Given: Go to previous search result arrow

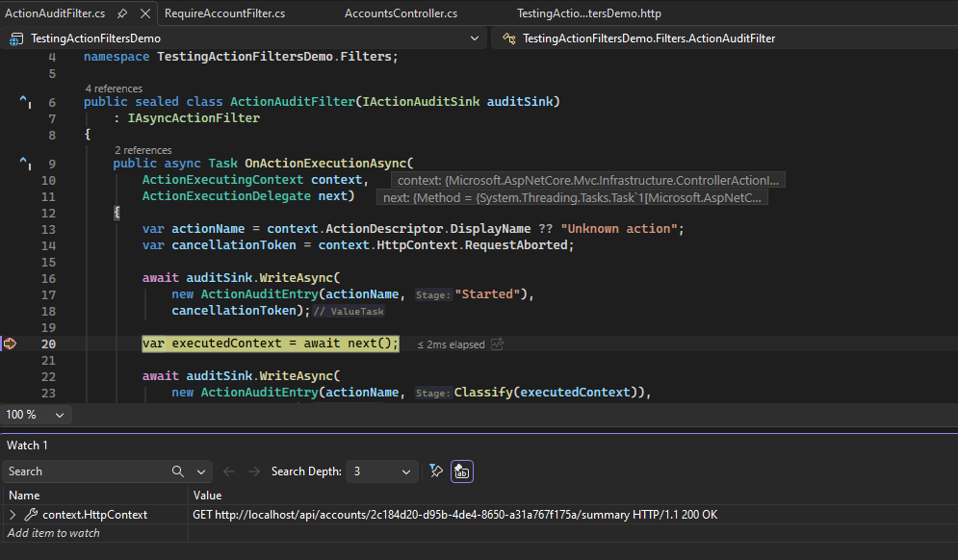Looking at the screenshot, I should pos(229,471).
